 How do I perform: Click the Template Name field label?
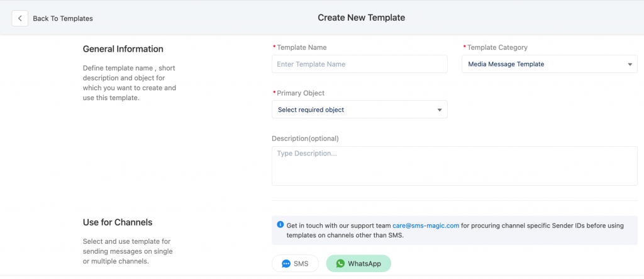(x=302, y=47)
